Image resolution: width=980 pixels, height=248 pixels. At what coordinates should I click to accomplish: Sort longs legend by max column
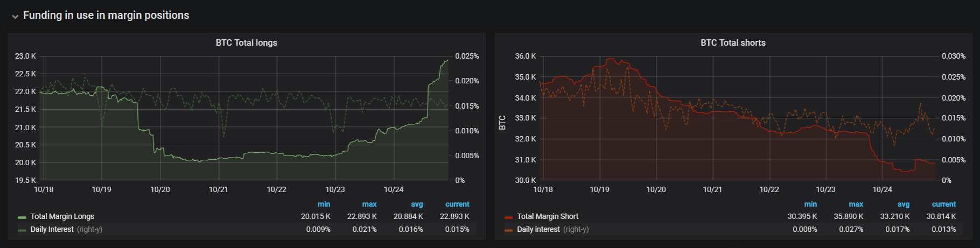point(369,204)
